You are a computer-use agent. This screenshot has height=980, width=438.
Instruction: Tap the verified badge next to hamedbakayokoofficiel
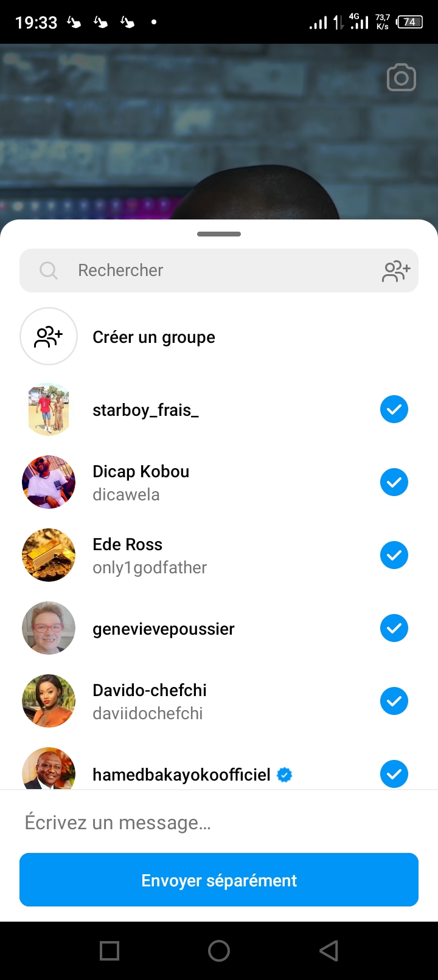284,775
